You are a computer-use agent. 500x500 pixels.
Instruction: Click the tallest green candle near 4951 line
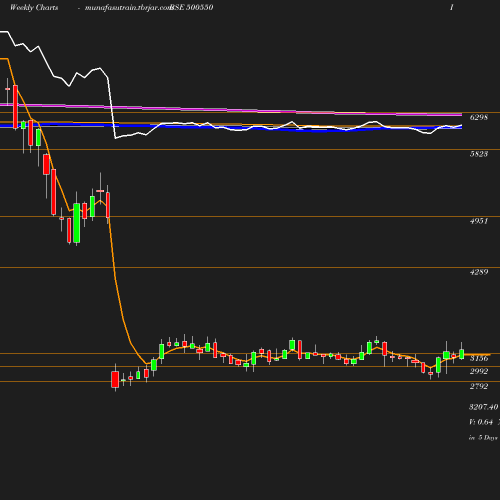[77, 223]
